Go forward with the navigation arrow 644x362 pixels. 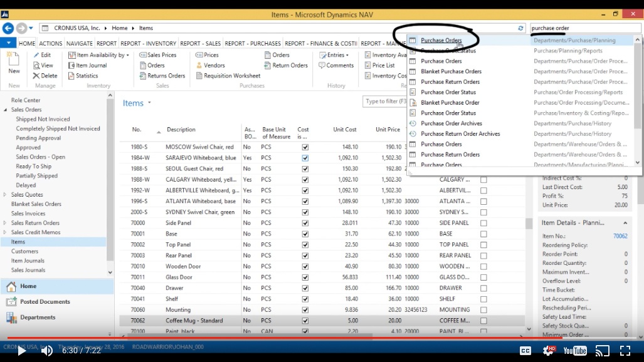(21, 28)
